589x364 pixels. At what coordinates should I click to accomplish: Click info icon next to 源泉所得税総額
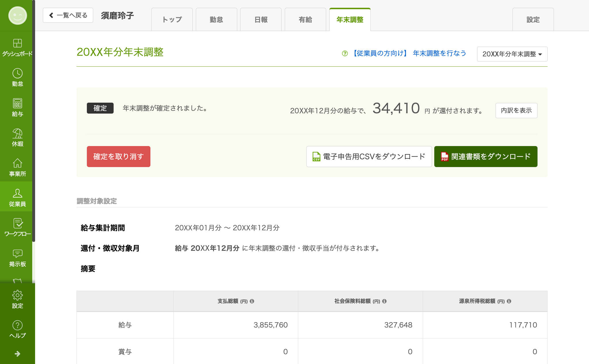509,301
